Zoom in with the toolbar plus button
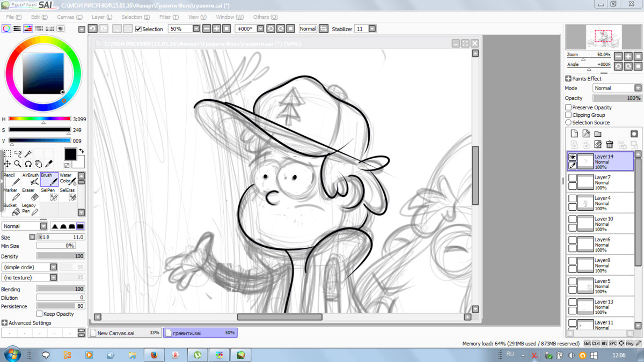The height and width of the screenshot is (362, 644). pos(217,28)
